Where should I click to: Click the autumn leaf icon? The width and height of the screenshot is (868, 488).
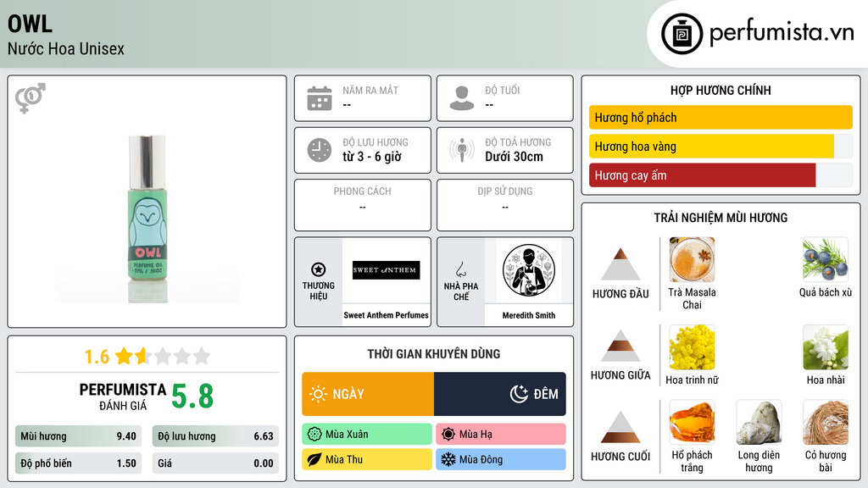click(x=314, y=459)
